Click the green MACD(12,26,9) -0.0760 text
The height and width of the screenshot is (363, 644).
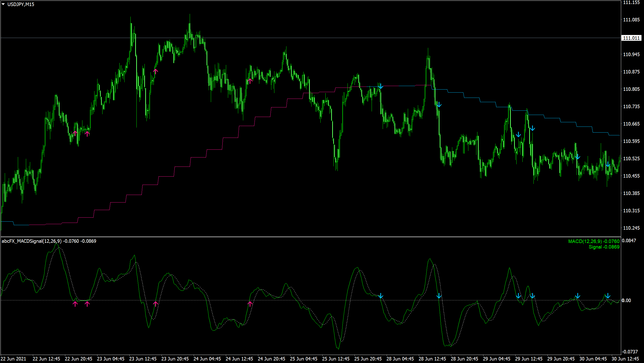(x=594, y=241)
